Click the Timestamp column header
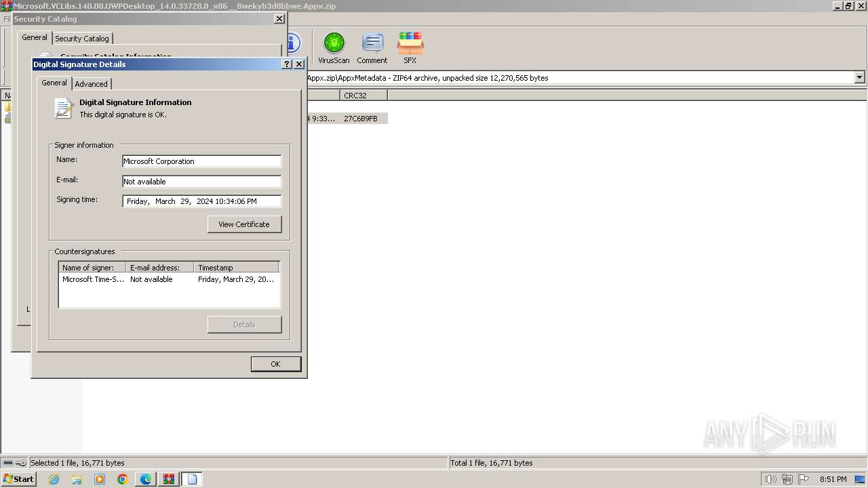The image size is (868, 488). pyautogui.click(x=237, y=268)
